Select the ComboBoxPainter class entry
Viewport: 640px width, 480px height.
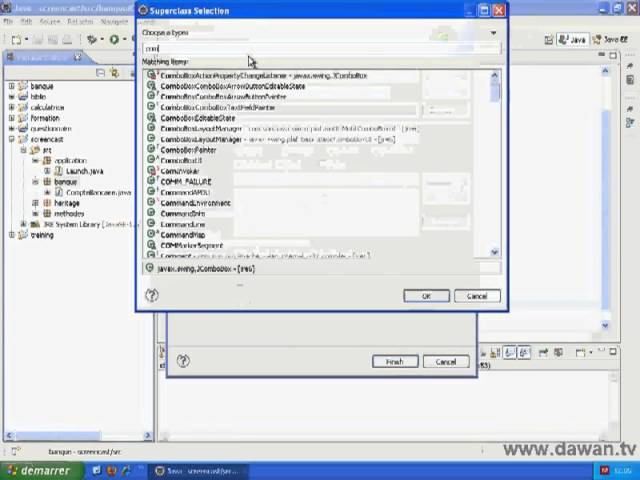(x=188, y=150)
